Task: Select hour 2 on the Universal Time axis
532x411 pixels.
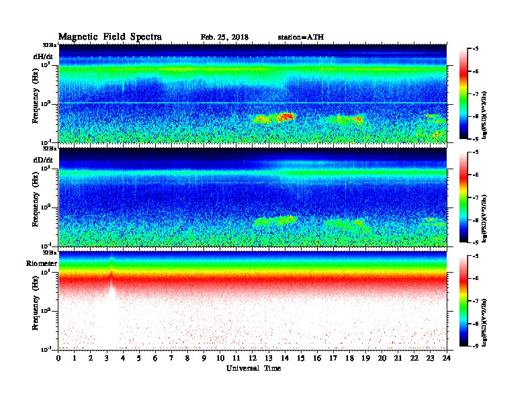Action: pos(91,359)
